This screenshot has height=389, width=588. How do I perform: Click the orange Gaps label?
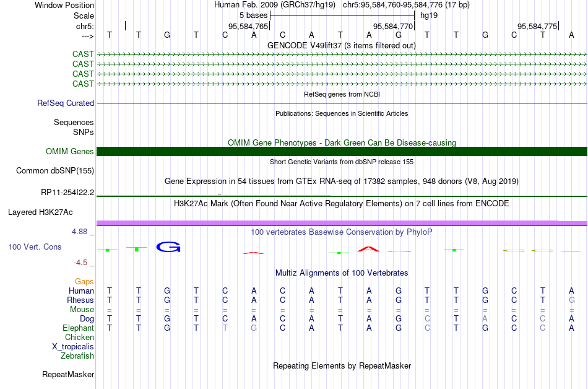(84, 281)
